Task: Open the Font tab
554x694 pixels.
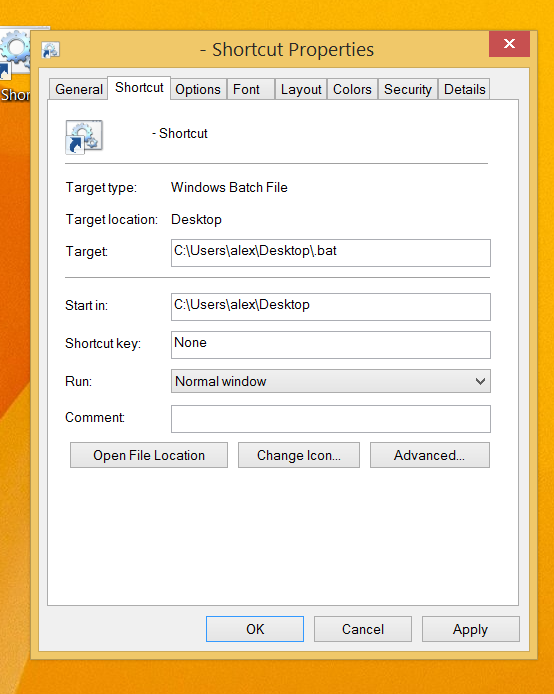Action: point(250,89)
